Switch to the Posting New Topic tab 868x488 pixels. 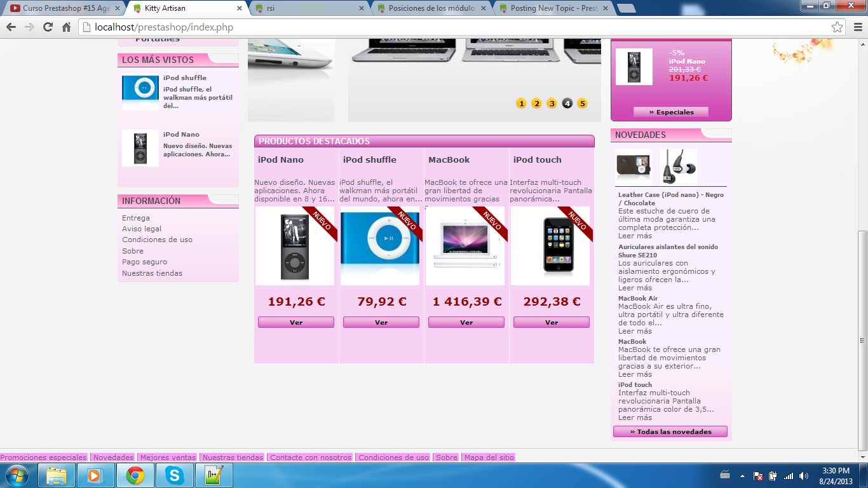[x=554, y=8]
